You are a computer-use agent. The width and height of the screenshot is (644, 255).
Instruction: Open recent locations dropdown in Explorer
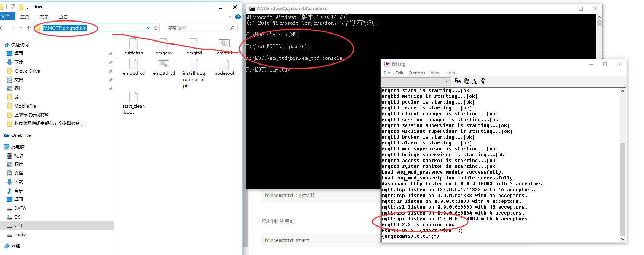pyautogui.click(x=21, y=28)
